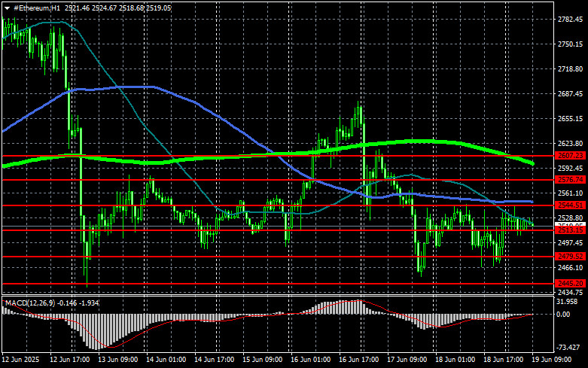The image size is (588, 368).
Task: Click the 12 Jun 2025 date label
Action: pyautogui.click(x=20, y=360)
